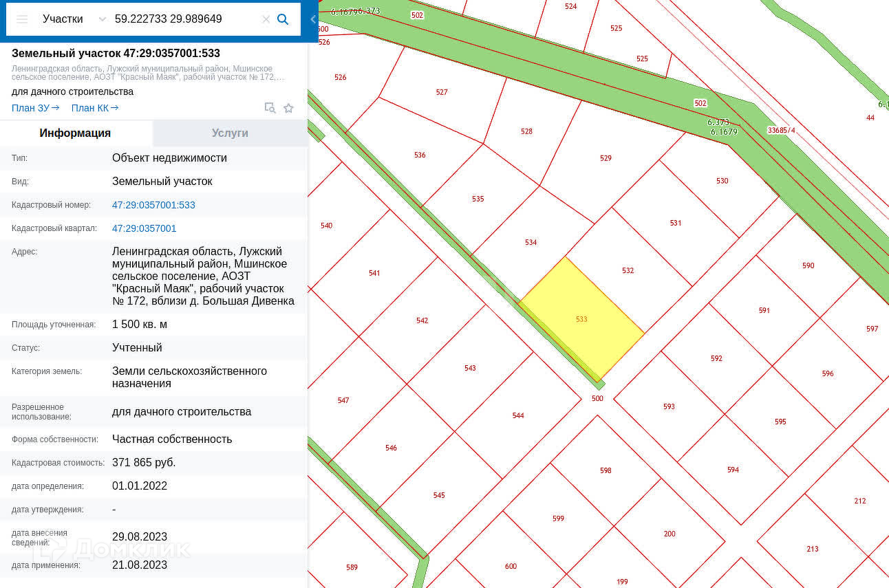Click the coordinates search input field
This screenshot has height=588, width=889.
(185, 19)
